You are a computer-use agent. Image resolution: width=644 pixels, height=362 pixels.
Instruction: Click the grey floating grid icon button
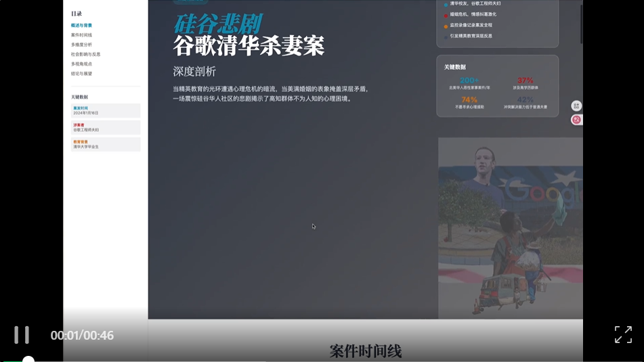576,106
